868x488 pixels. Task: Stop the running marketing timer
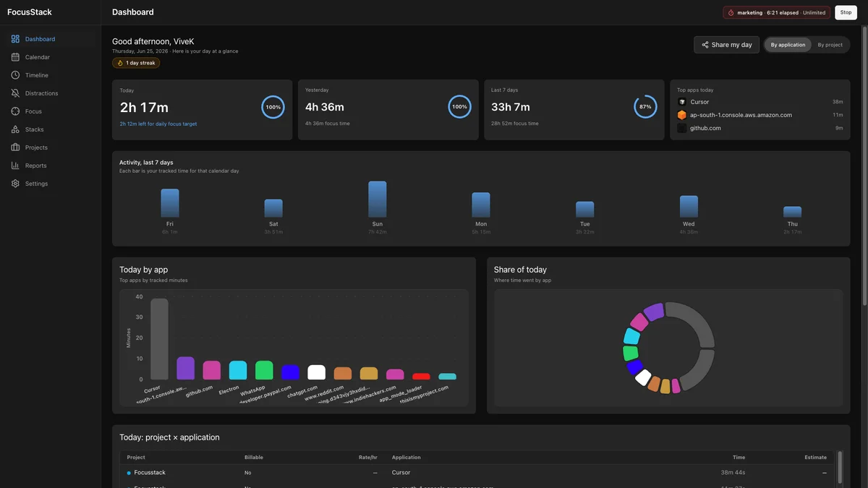point(846,13)
